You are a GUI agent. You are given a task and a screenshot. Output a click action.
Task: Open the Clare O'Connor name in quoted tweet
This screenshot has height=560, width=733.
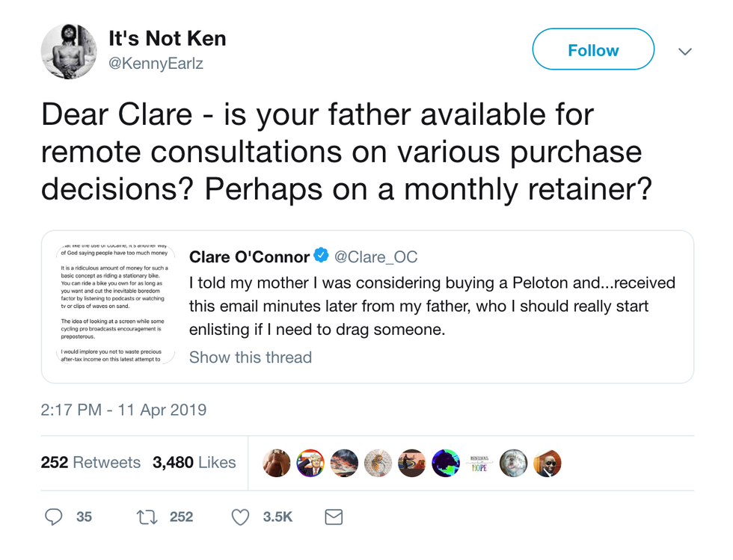point(249,257)
